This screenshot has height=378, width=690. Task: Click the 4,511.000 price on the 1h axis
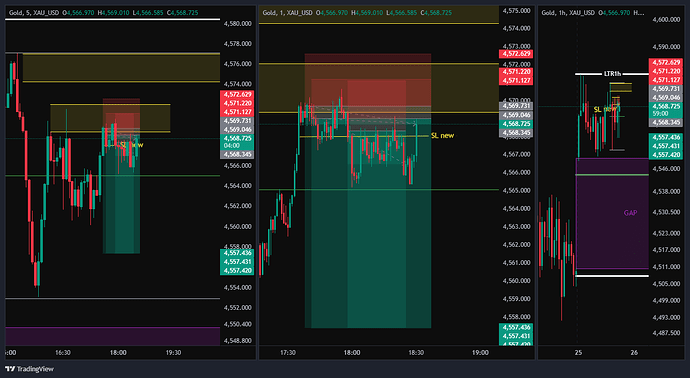click(x=667, y=267)
